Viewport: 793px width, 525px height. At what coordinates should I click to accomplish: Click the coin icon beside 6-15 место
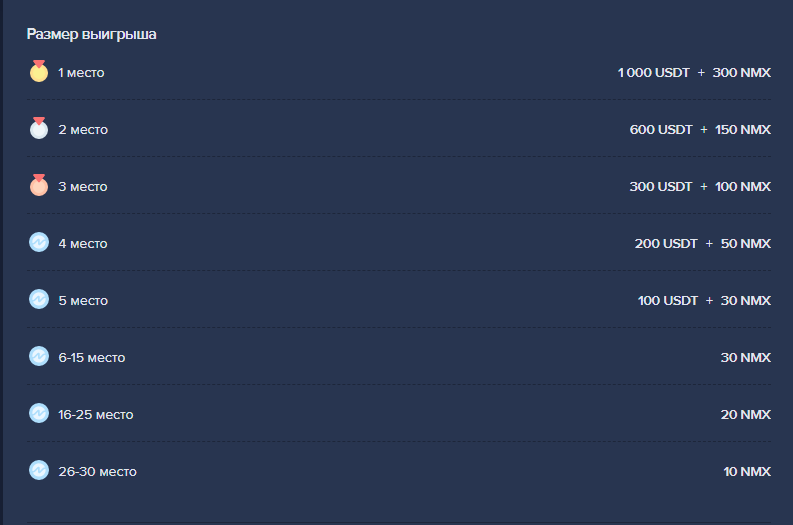coord(38,357)
